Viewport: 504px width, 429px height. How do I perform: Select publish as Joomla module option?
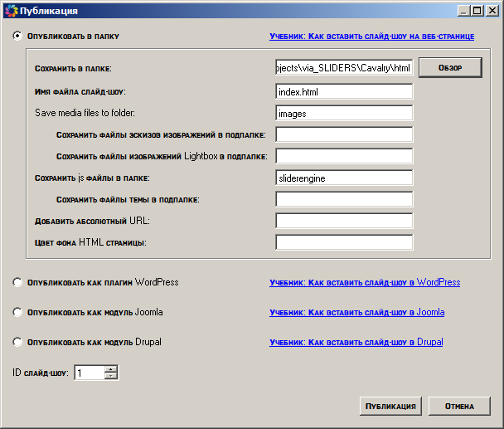(x=17, y=313)
